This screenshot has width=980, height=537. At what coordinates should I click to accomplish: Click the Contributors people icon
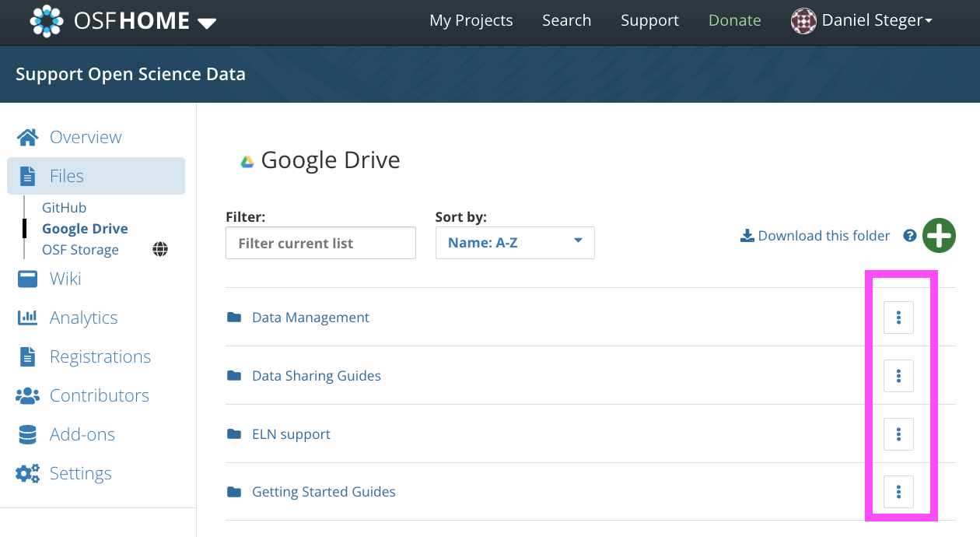(27, 395)
